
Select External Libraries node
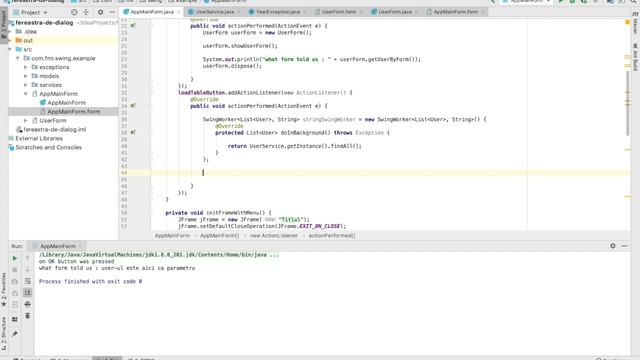(39, 138)
